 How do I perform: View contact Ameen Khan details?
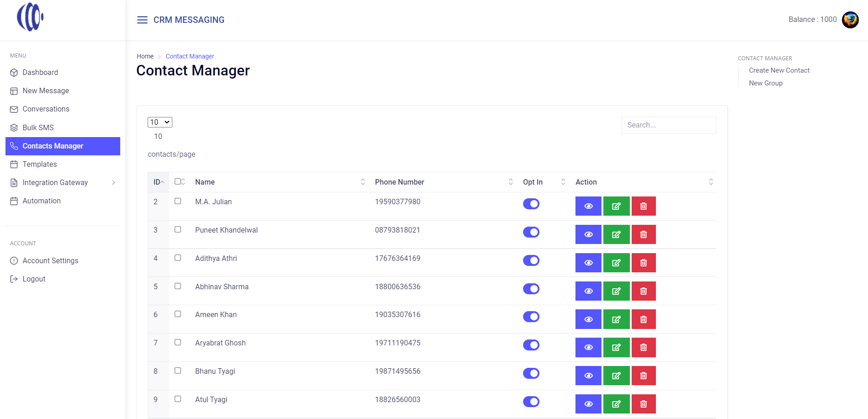click(x=588, y=319)
